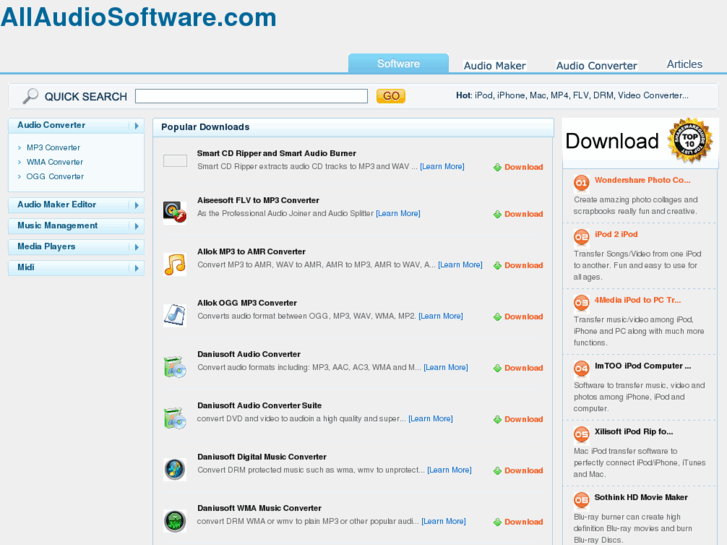Screen dimensions: 727x545
Task: Click the Daniusoft WMA Music Converter icon
Action: 175,520
